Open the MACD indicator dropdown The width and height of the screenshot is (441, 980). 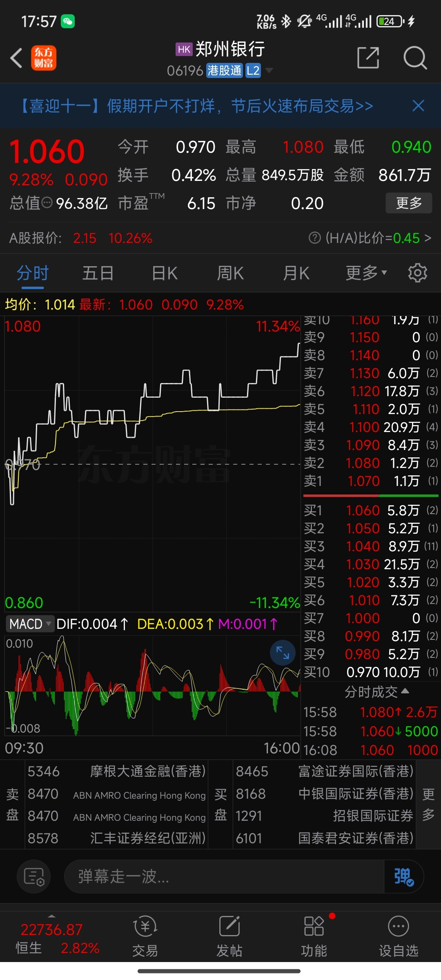[x=30, y=624]
